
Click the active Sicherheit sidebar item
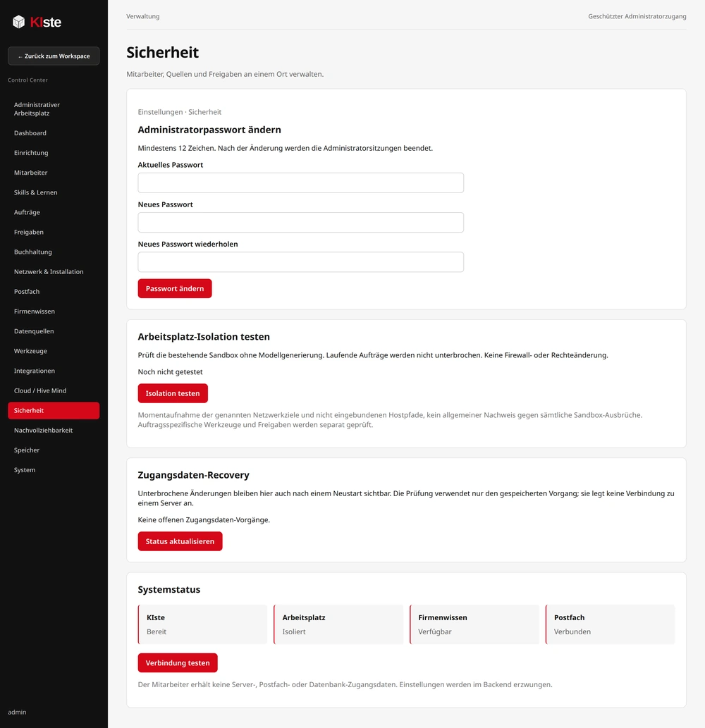coord(54,411)
